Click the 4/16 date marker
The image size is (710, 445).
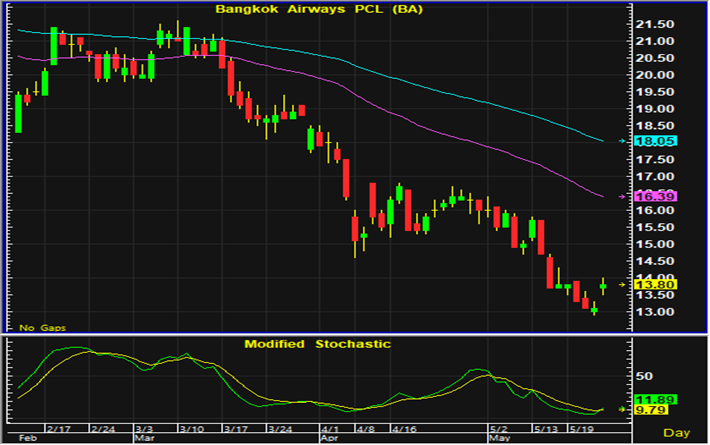coord(404,429)
